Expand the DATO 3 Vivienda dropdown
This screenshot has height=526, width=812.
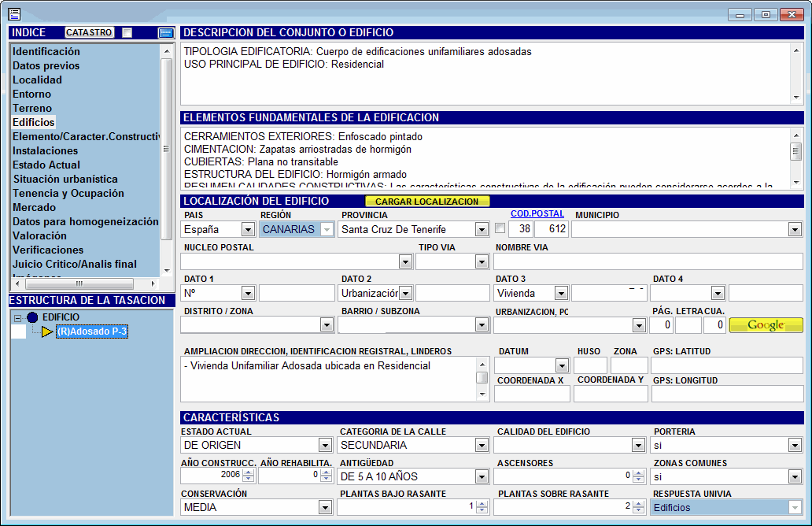point(561,294)
